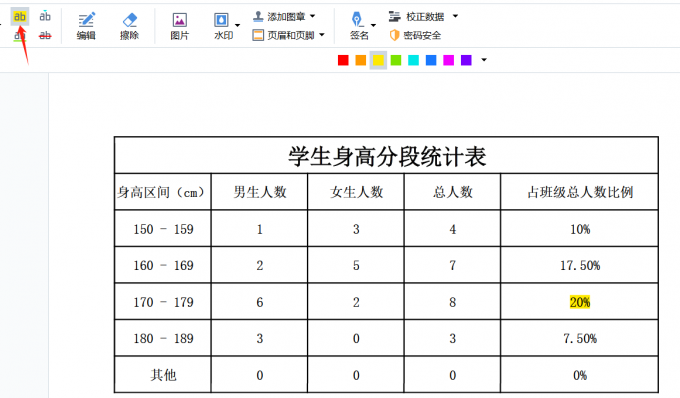Pick the magenta highlight color

[x=448, y=60]
